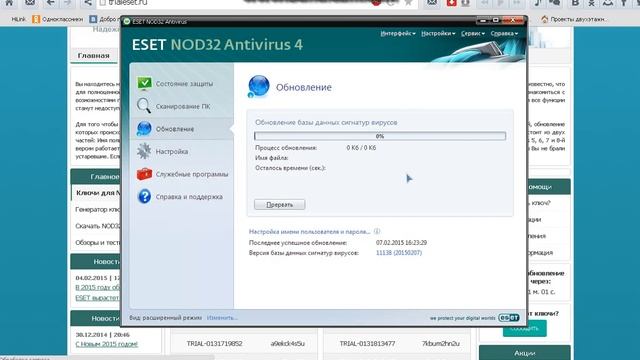Select Сканирование ПК in sidebar

pyautogui.click(x=182, y=106)
